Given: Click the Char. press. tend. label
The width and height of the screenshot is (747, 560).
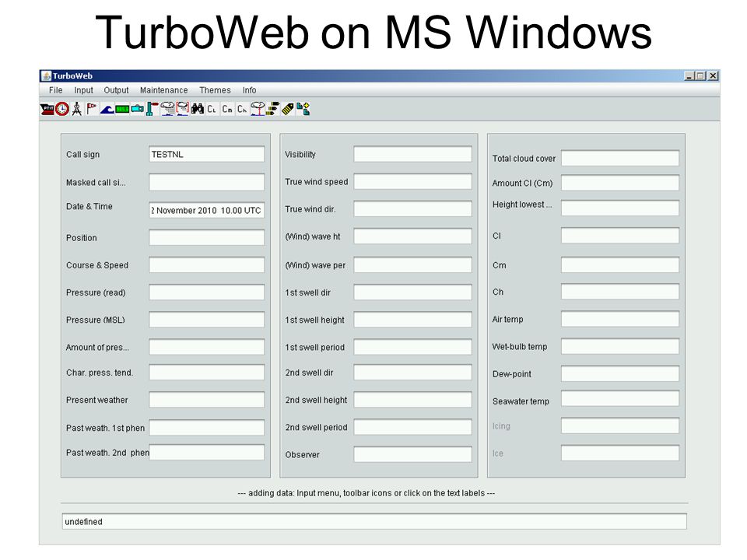Looking at the screenshot, I should click(100, 373).
